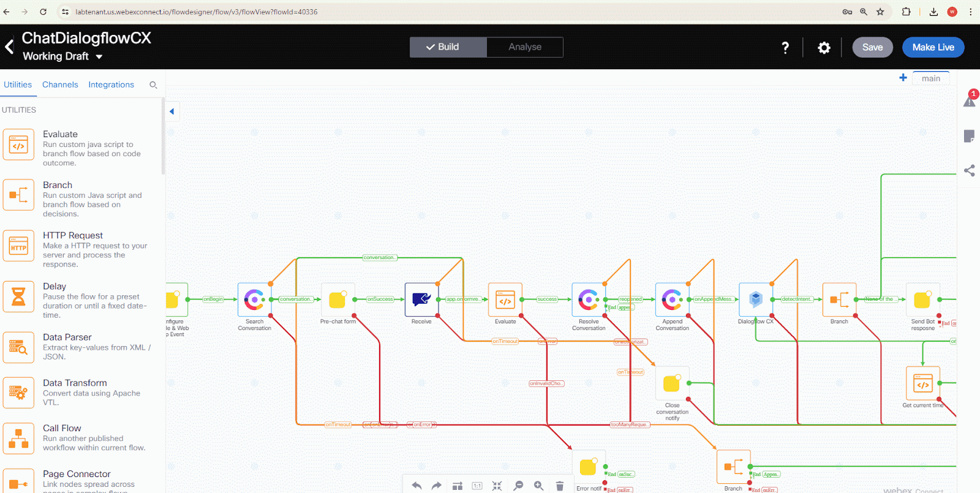Open the notes panel icon

(x=969, y=136)
